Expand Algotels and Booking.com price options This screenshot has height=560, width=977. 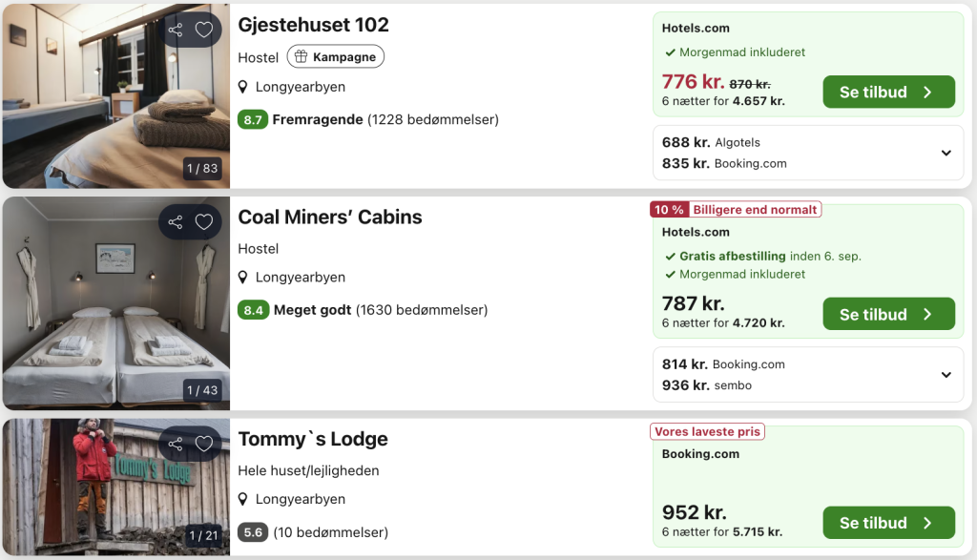946,153
